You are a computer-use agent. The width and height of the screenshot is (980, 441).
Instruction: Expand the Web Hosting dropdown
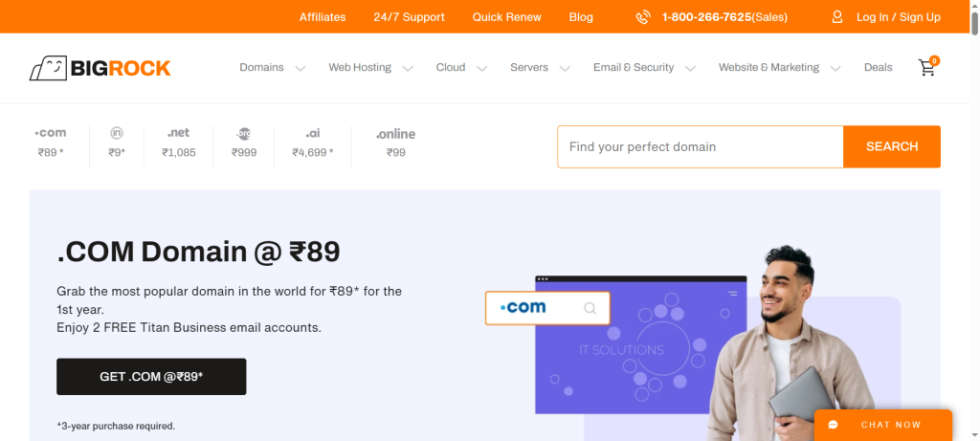[370, 68]
